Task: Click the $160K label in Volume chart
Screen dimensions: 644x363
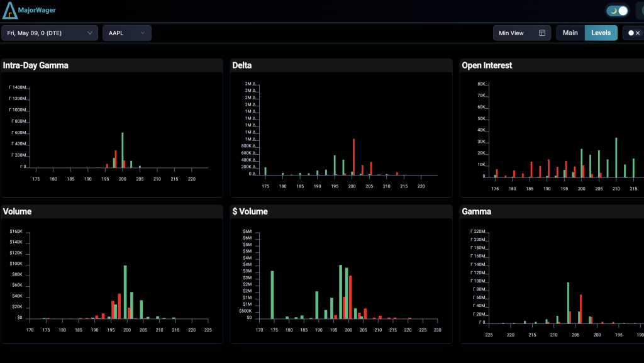Action: [16, 232]
